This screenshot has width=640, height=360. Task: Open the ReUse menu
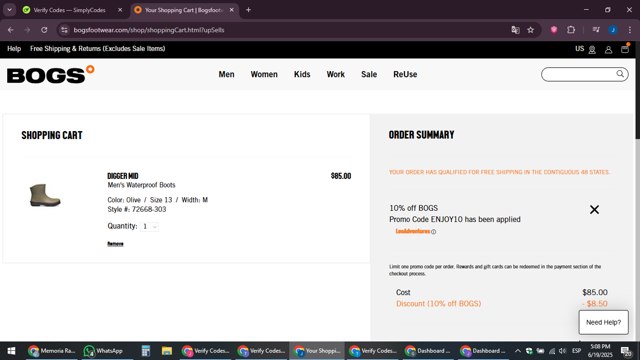tap(405, 74)
